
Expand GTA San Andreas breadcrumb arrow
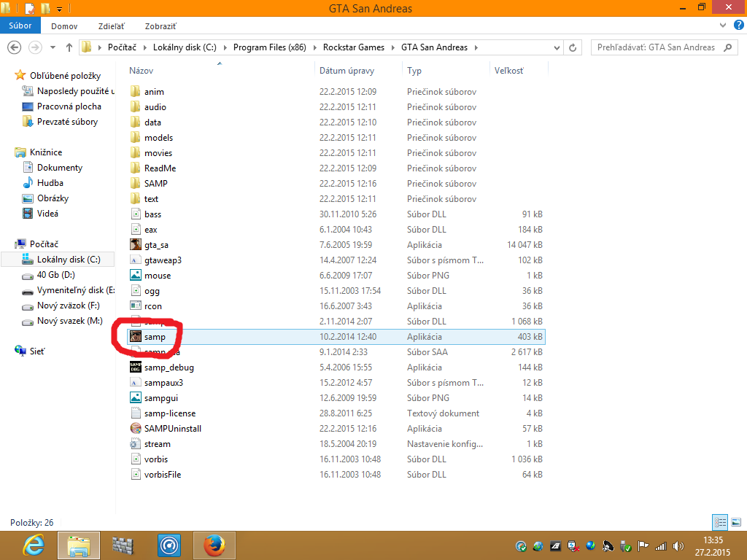(476, 47)
